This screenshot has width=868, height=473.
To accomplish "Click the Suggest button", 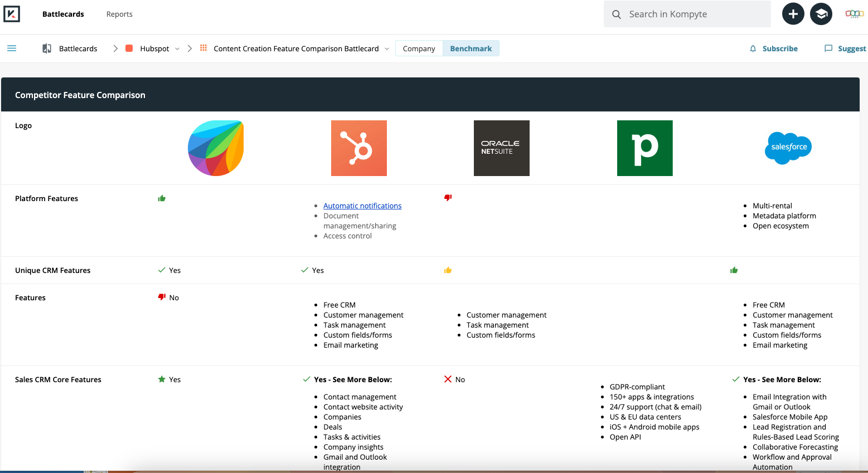I will (845, 48).
